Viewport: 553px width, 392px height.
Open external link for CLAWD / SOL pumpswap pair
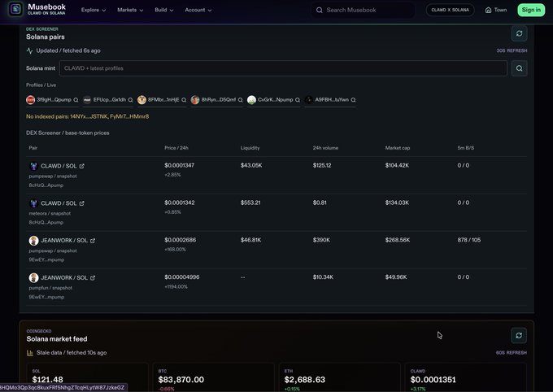pos(82,166)
